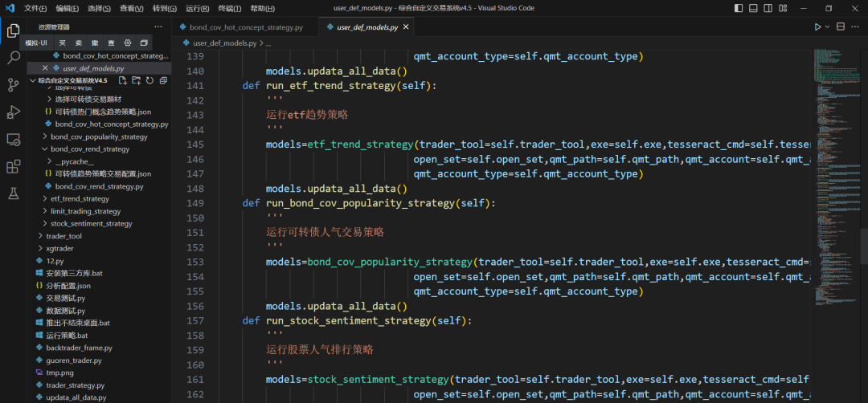
Task: Expand the limit_trading_strategy folder
Action: pyautogui.click(x=85, y=211)
